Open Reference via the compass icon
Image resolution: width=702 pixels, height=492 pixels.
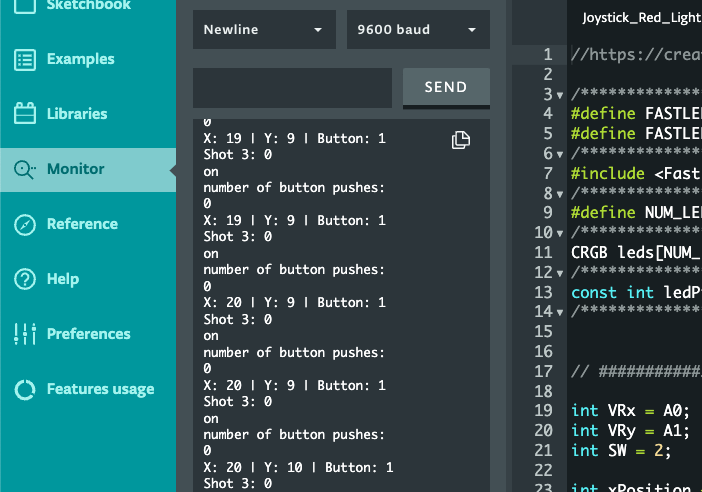point(25,224)
